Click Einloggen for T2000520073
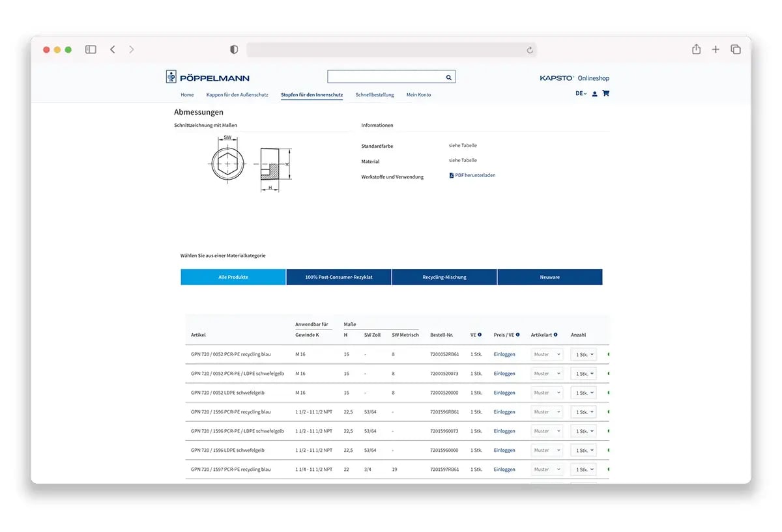Viewport: 782px width, 532px height. pos(504,374)
